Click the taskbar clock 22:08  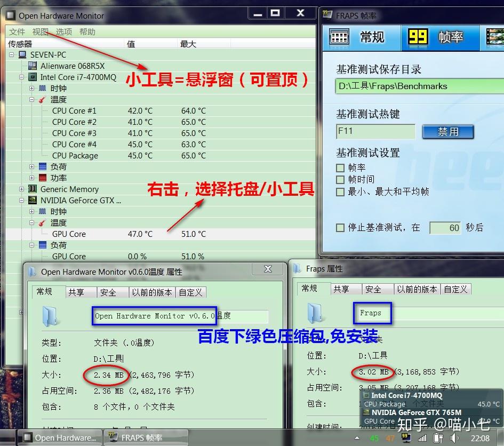click(x=480, y=439)
